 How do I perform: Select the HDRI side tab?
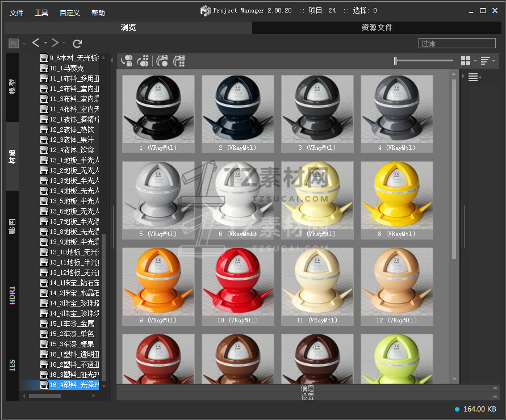pos(12,296)
